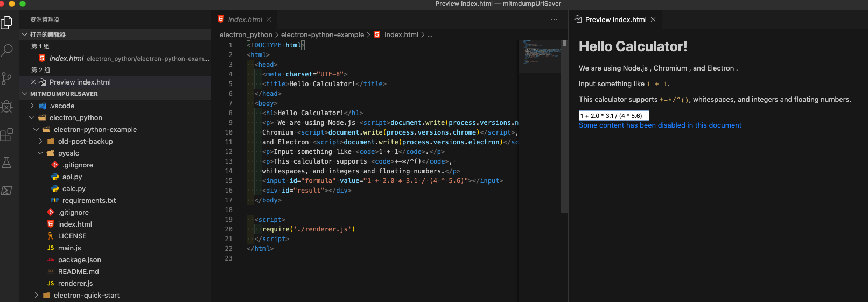Select electron_python in the breadcrumb
The width and height of the screenshot is (868, 302).
(246, 34)
